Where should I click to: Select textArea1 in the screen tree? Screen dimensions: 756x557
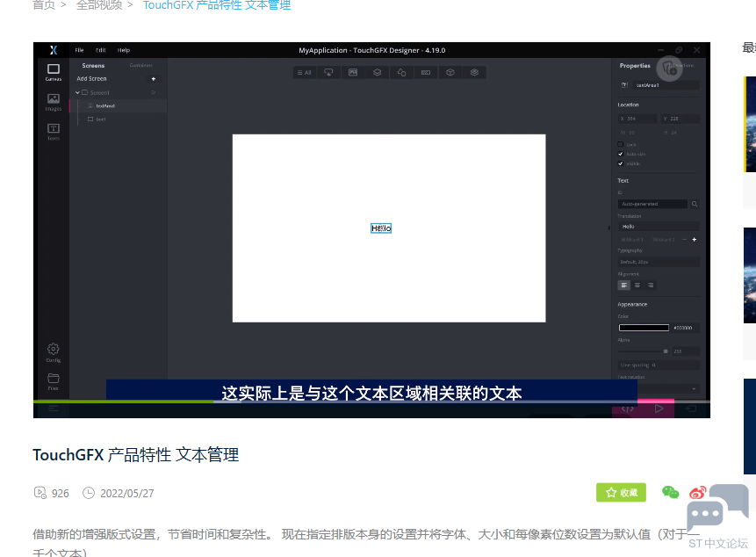tap(119, 105)
